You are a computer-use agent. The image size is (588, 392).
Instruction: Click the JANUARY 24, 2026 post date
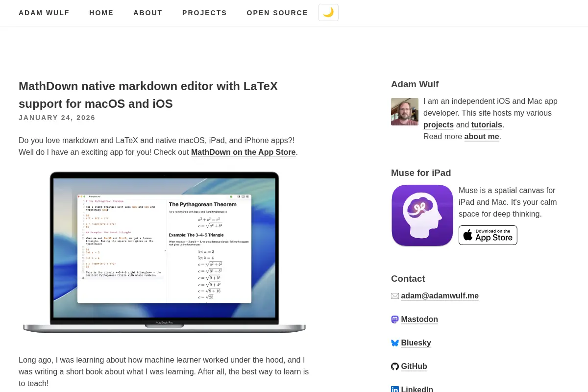pyautogui.click(x=57, y=118)
